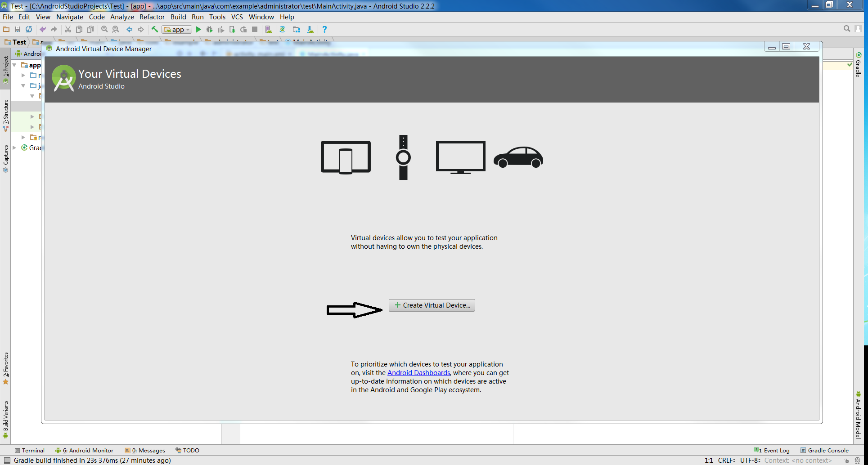Screen dimensions: 868x465
Task: Click the blue Back navigation arrow
Action: (x=130, y=29)
